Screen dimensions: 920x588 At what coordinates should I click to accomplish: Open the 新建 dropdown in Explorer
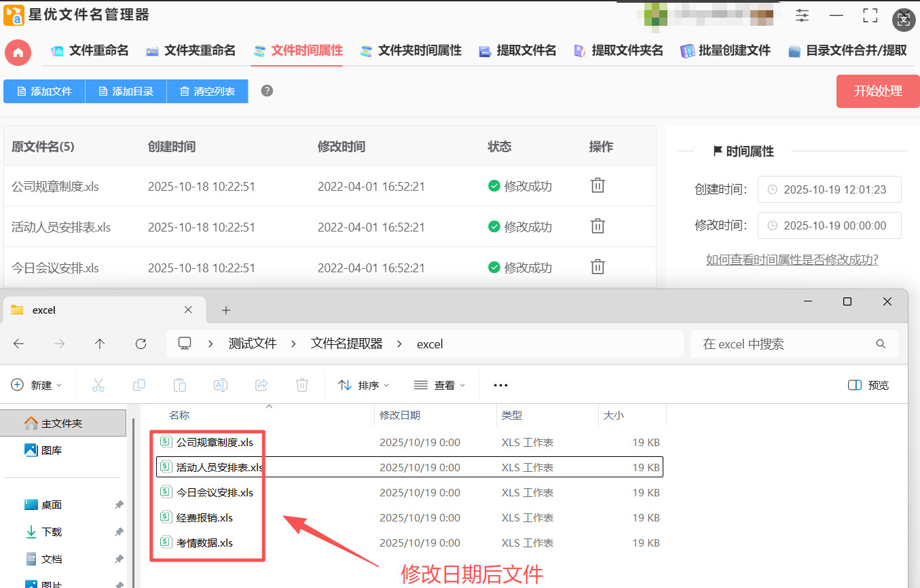37,385
